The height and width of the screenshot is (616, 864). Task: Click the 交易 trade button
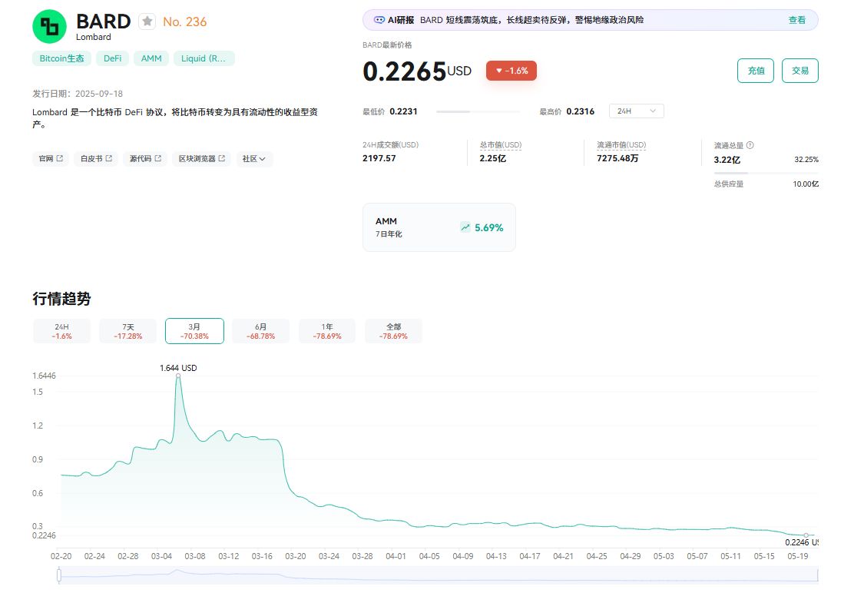pyautogui.click(x=800, y=71)
